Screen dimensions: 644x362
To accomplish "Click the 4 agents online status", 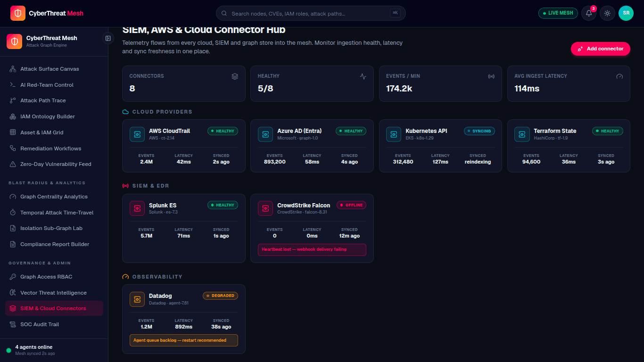I will (x=33, y=347).
